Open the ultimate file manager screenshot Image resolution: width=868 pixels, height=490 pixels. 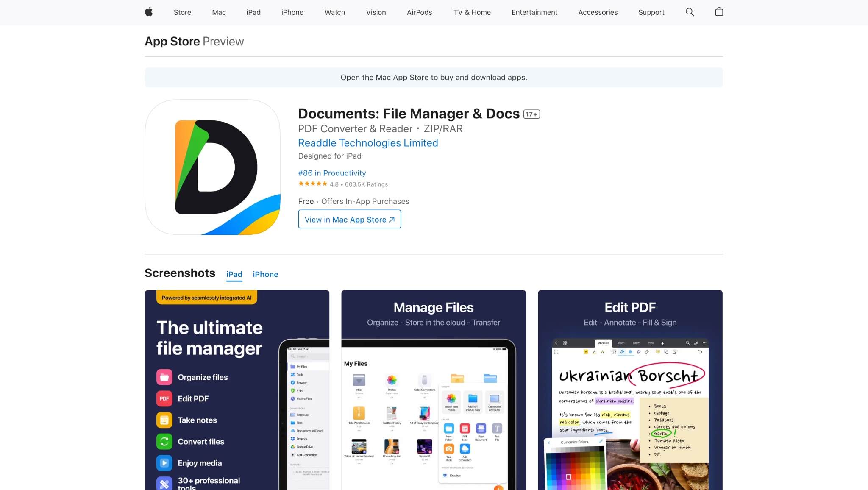(237, 390)
